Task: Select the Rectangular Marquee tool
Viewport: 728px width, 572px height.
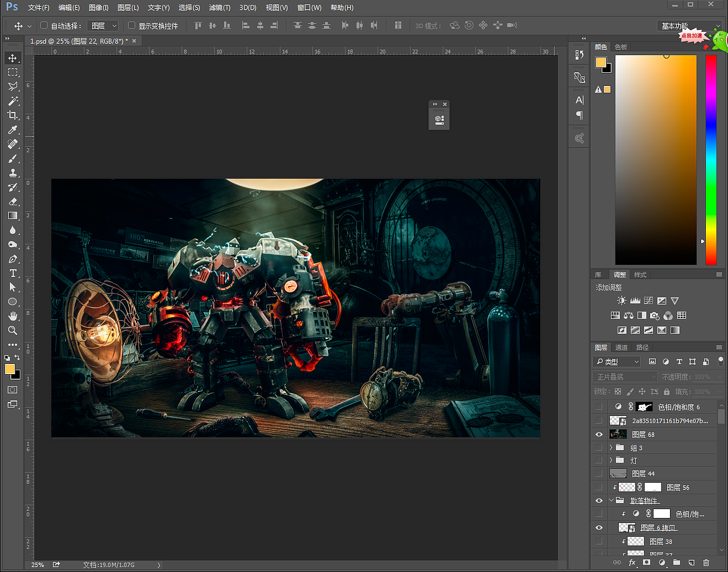Action: [13, 72]
